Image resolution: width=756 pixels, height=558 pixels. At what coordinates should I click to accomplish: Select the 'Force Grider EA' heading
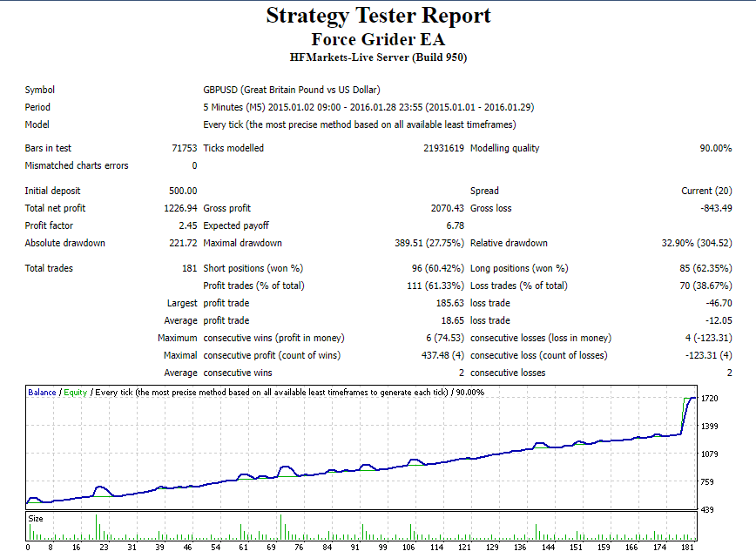tap(379, 39)
